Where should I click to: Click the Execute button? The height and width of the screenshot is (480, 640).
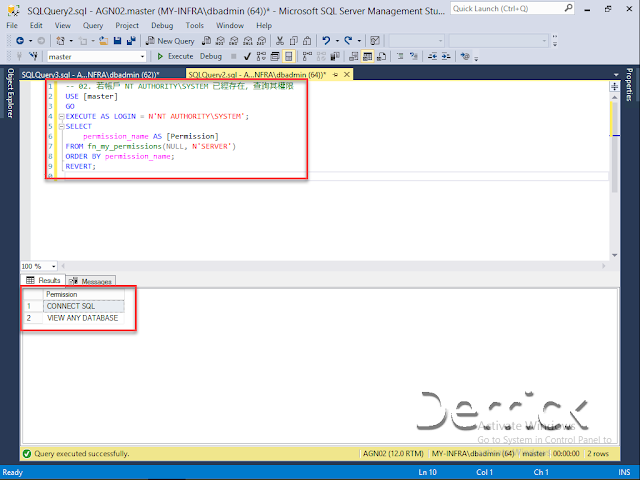pyautogui.click(x=176, y=56)
